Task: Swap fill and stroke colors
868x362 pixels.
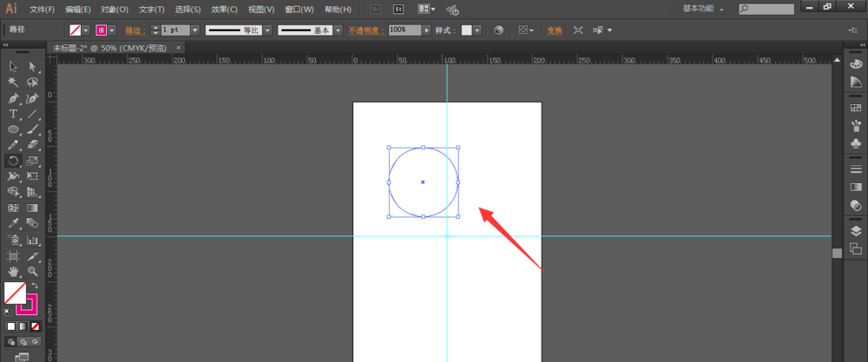Action: (35, 286)
